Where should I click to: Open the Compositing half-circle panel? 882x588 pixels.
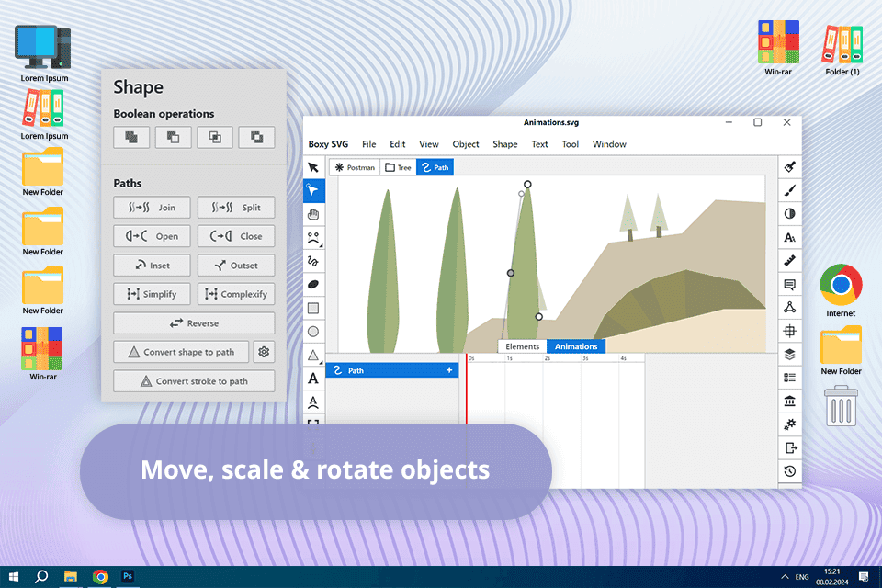tap(790, 214)
